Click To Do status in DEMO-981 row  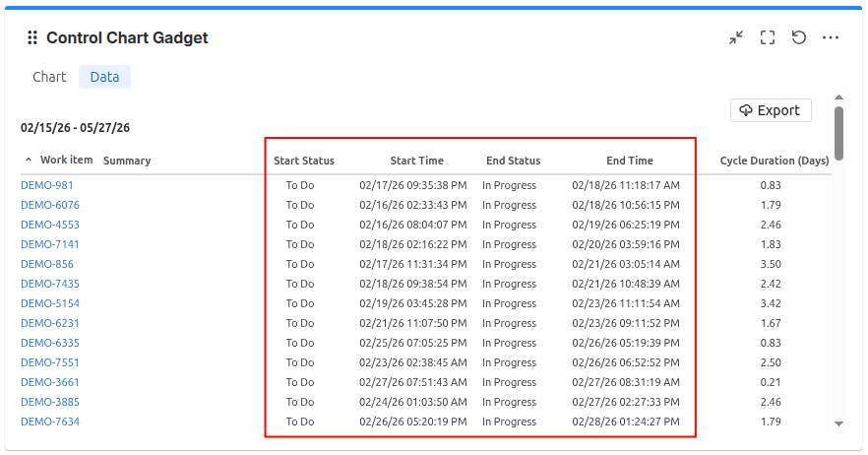[x=300, y=185]
